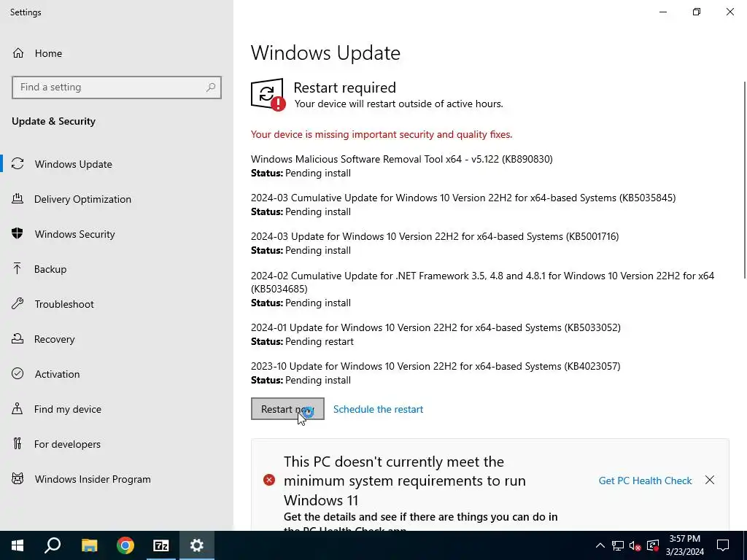Click in the Find a setting box
747x560 pixels.
point(117,87)
